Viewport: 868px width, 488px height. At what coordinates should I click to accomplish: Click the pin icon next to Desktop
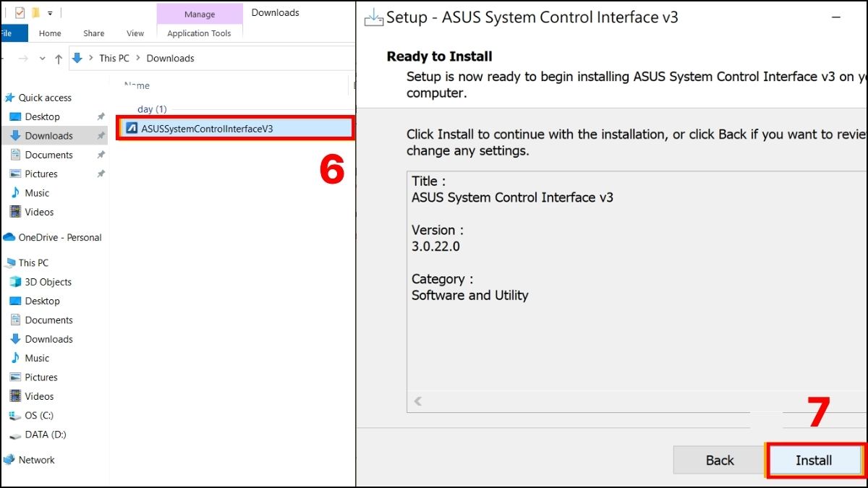coord(101,116)
